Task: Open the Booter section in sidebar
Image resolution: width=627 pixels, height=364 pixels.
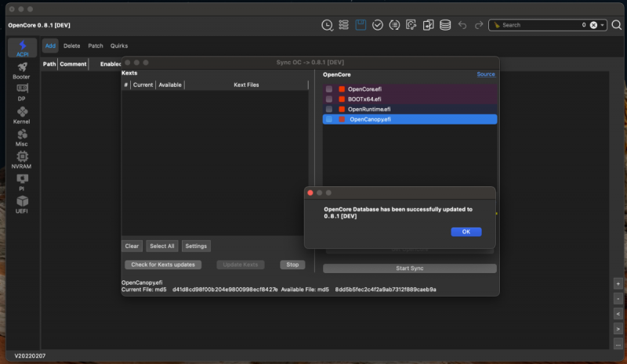Action: point(22,70)
